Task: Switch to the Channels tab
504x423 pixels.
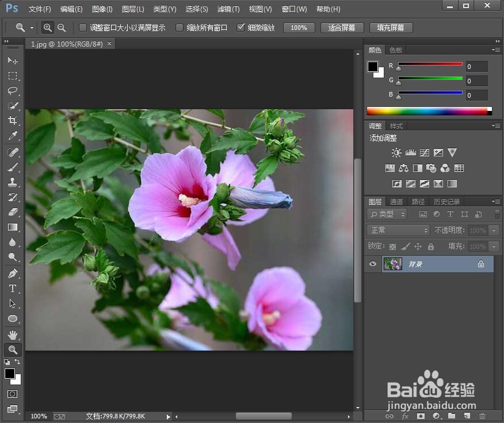Action: (x=396, y=201)
